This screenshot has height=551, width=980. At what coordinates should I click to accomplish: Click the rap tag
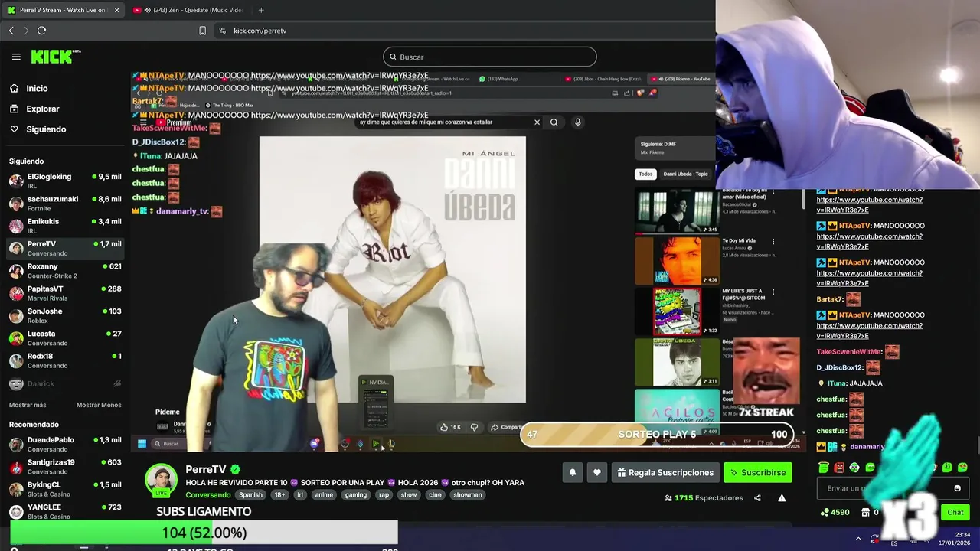coord(384,495)
